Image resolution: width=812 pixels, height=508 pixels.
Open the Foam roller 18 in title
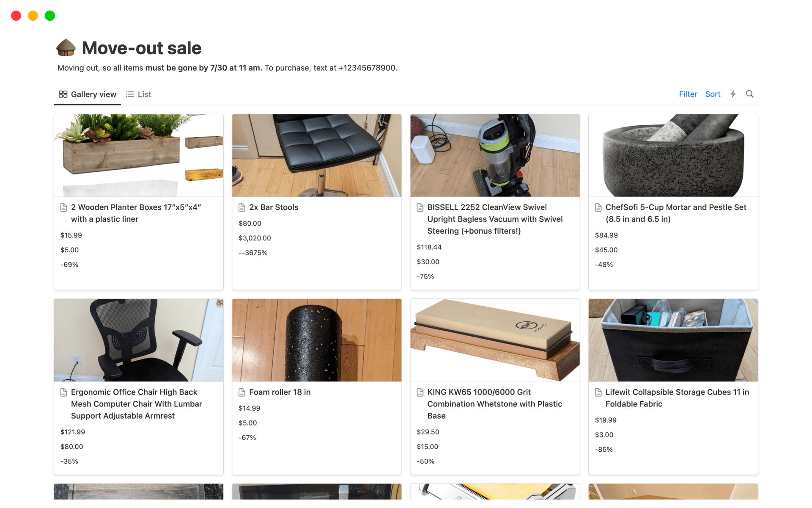click(280, 392)
